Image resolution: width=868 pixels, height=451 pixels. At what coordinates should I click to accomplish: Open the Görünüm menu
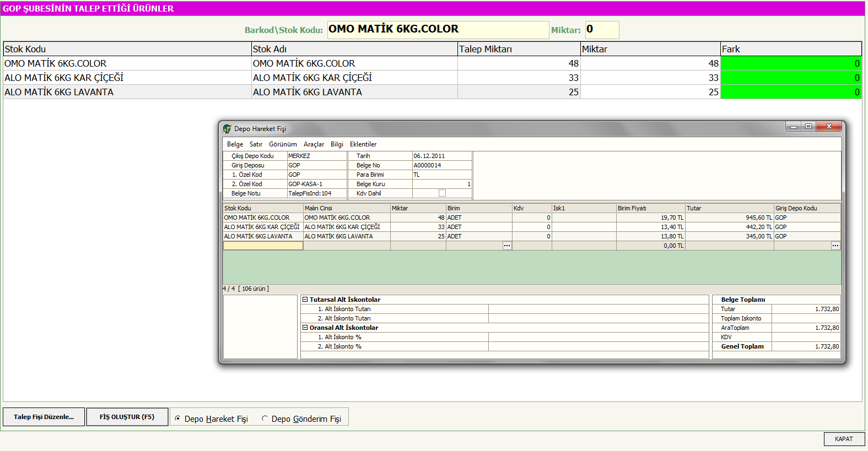point(283,144)
